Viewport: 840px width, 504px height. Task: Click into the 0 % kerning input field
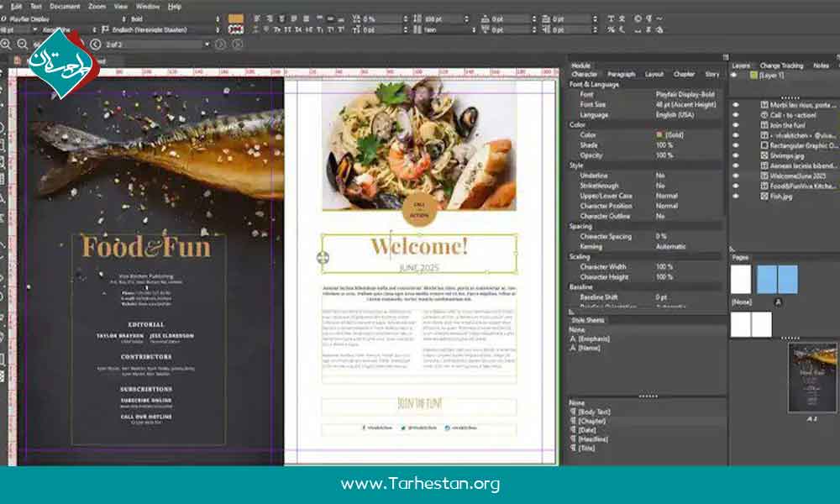381,18
